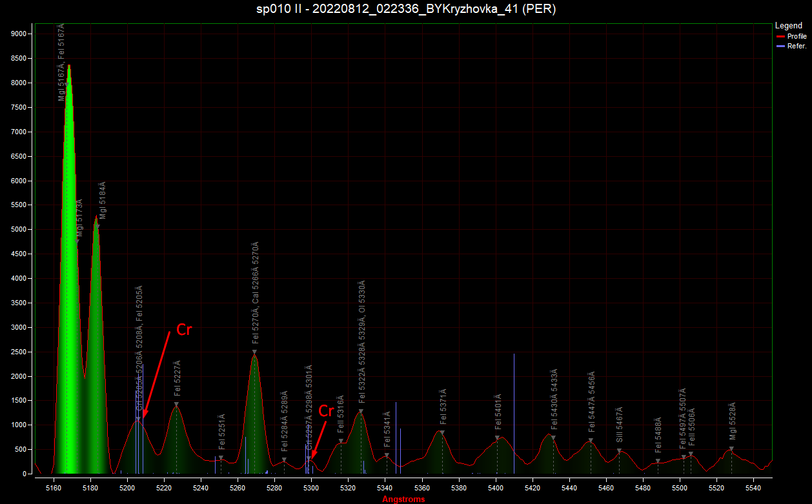Screen dimensions: 812x504
Task: Select the FeI 5341Å label
Action: 387,429
